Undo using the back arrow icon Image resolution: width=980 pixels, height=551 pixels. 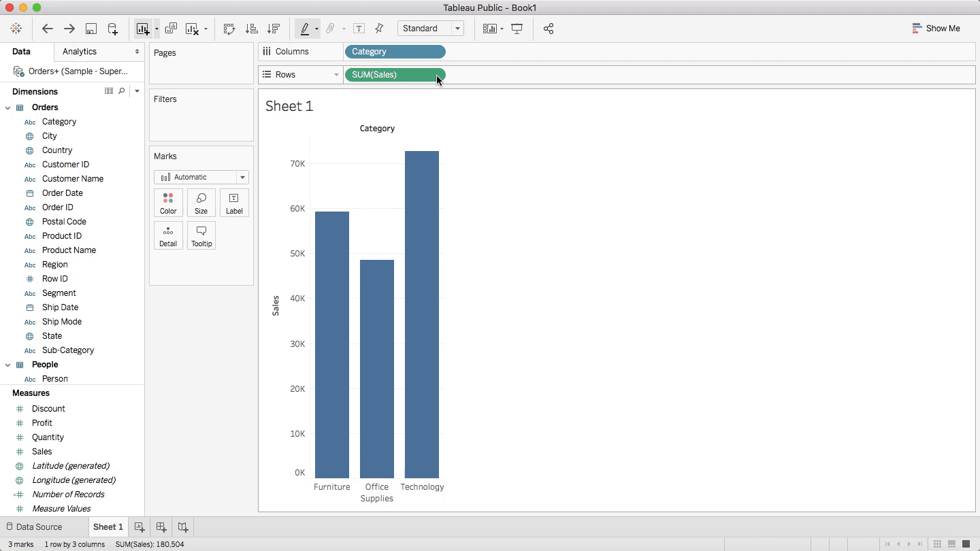[x=47, y=29]
